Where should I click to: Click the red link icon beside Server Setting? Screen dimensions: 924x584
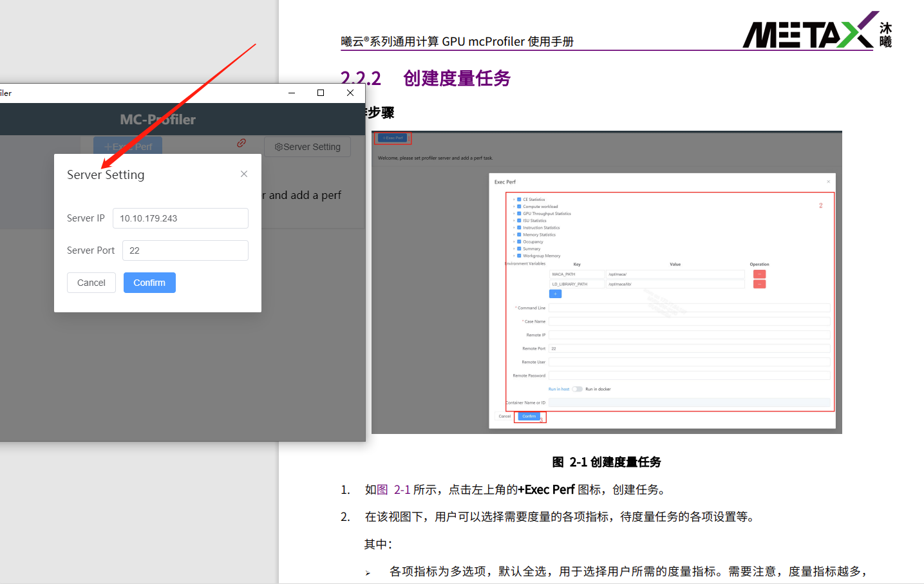[x=241, y=143]
